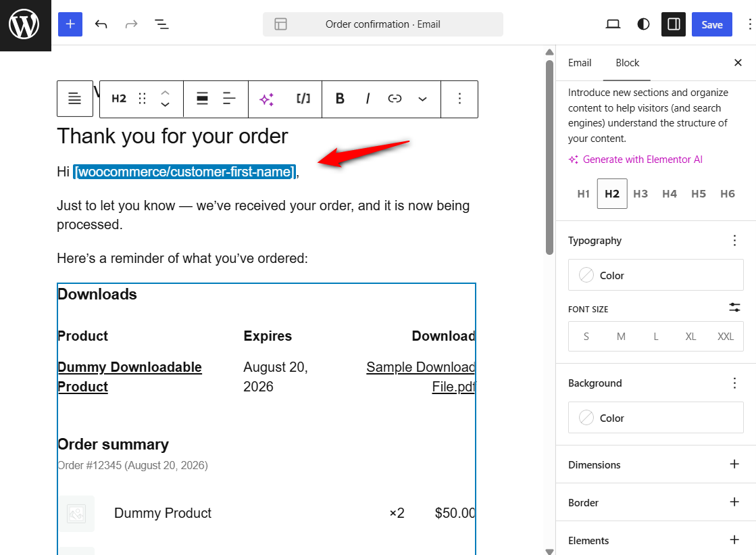Save the email template
Image resolution: width=756 pixels, height=555 pixels.
coord(711,24)
